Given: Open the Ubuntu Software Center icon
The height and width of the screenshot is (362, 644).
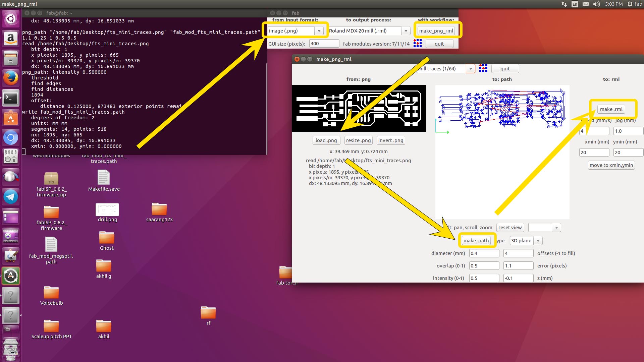Looking at the screenshot, I should click(11, 118).
